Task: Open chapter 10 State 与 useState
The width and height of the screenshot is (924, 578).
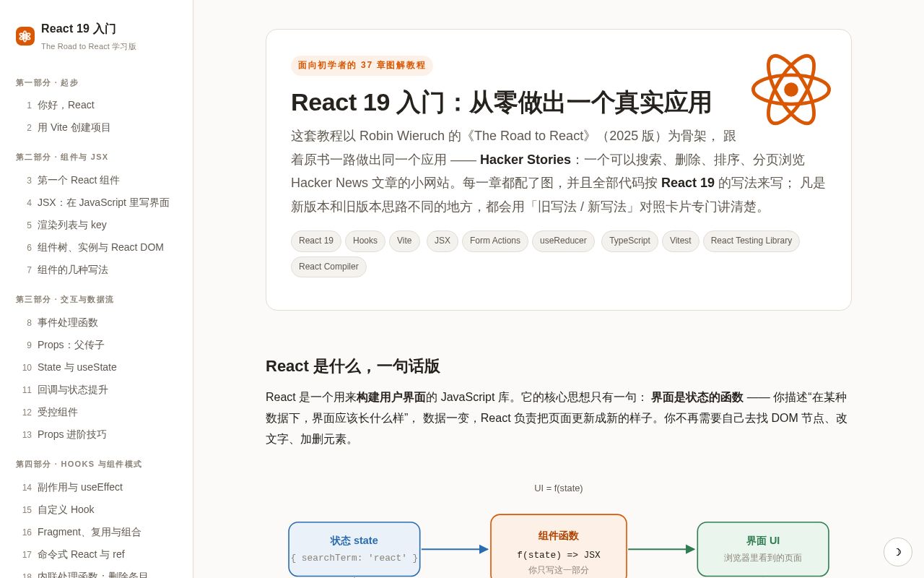Action: pos(96,367)
